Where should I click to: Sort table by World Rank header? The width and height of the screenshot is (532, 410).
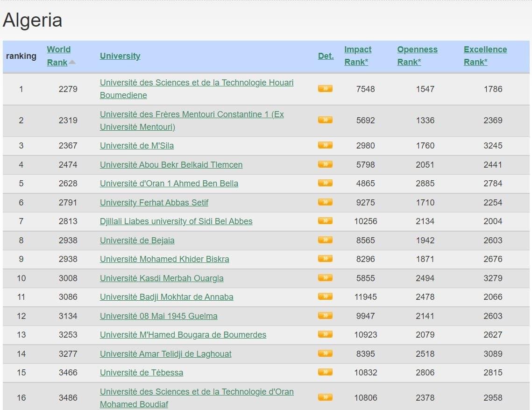(59, 56)
